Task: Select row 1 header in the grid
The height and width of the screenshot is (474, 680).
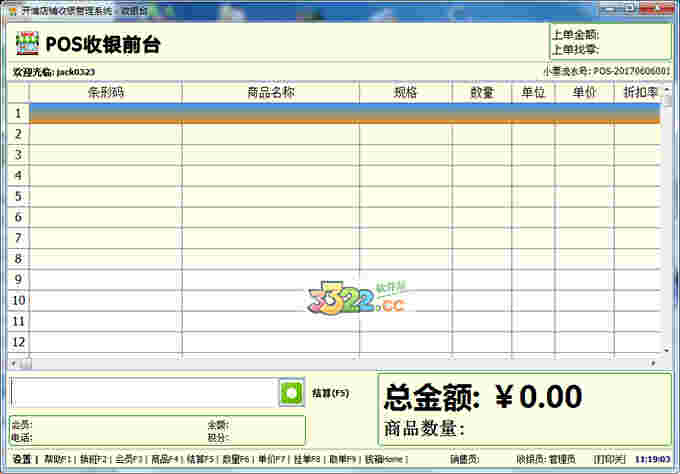Action: (x=18, y=113)
